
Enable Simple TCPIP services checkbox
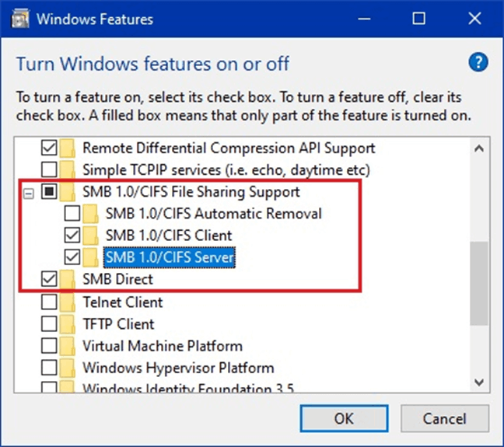point(49,169)
